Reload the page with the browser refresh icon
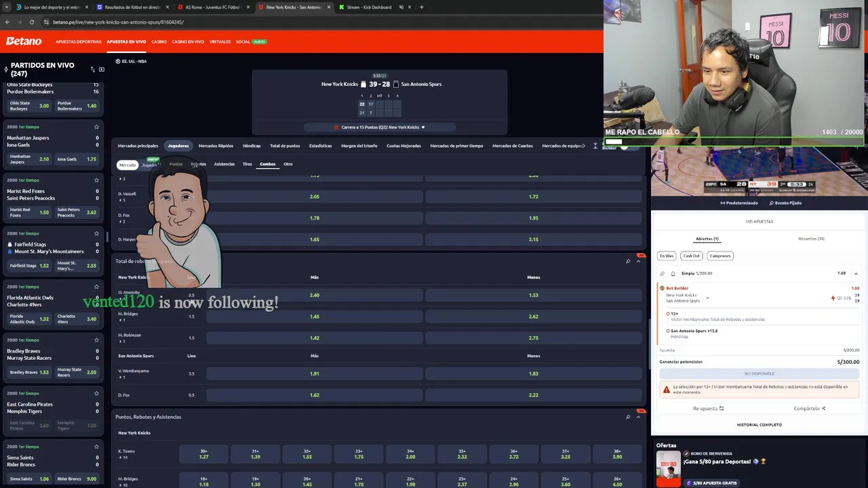Screen dimensions: 868x488 pos(31,22)
